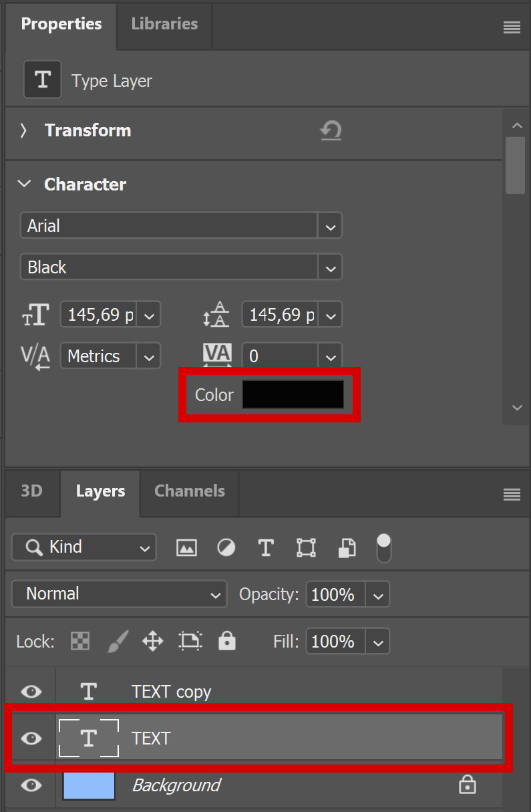
Task: Hide the Background layer
Action: coord(31,785)
